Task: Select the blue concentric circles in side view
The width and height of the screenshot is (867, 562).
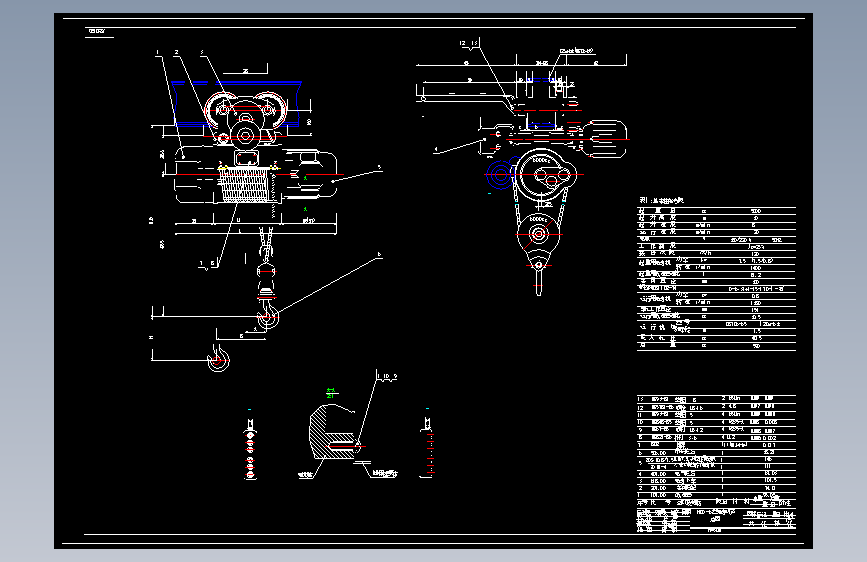Action: tap(500, 175)
